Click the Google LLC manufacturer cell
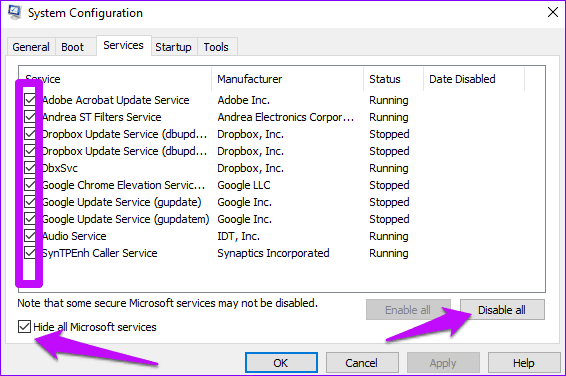Screen dimensions: 566x376 (x=244, y=185)
